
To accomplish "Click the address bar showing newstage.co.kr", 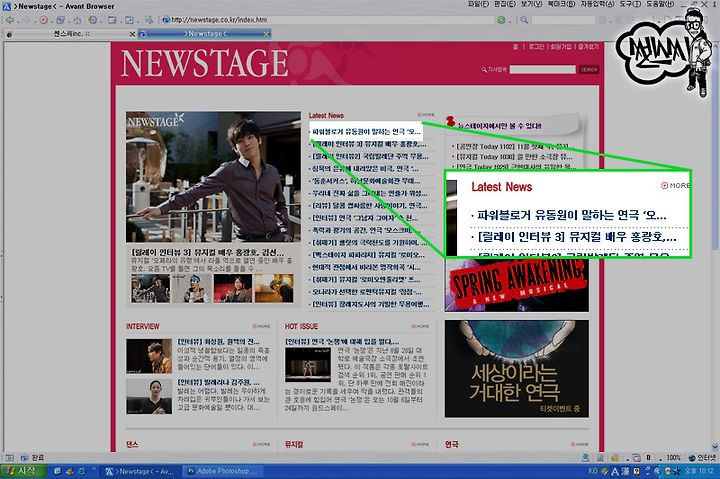I will (x=328, y=20).
